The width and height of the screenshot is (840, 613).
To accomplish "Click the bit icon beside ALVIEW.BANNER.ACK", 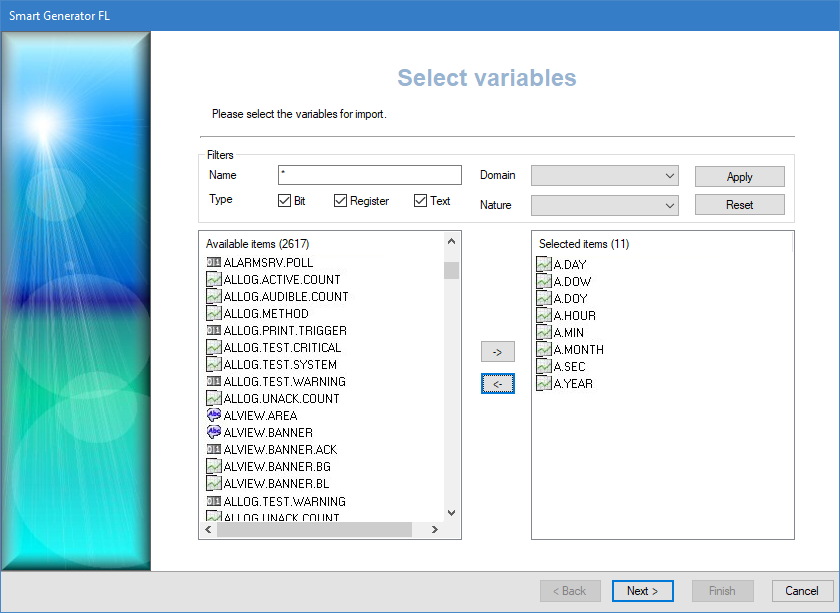I will click(214, 449).
